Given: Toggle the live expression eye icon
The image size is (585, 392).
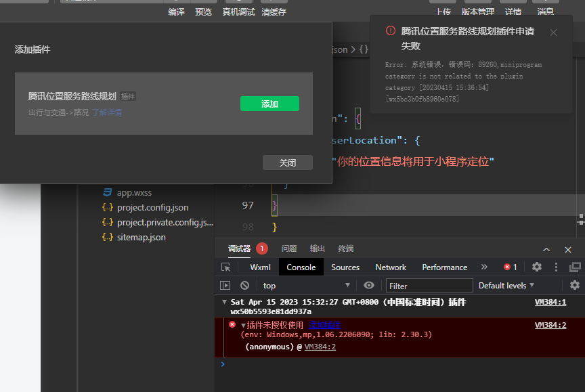Looking at the screenshot, I should (x=368, y=285).
